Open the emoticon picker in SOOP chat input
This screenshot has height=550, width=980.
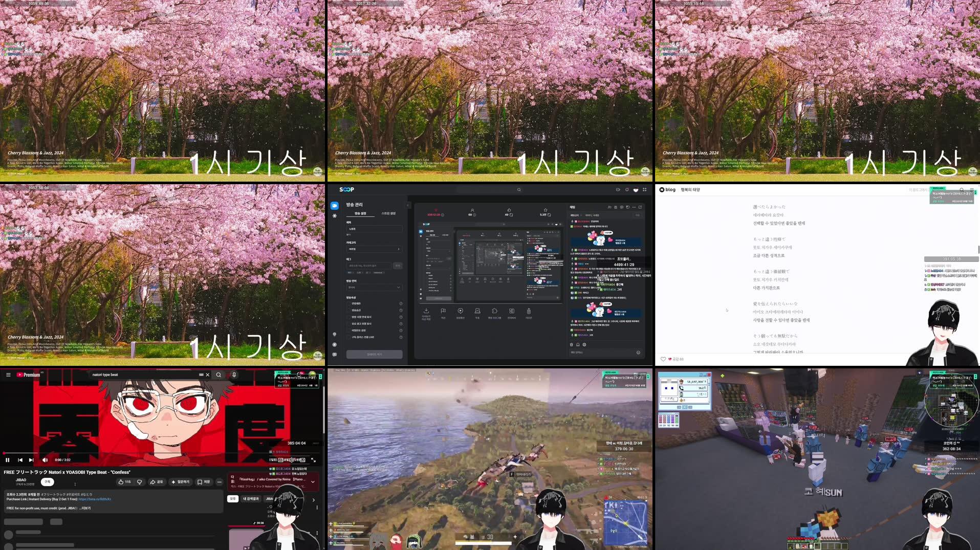pos(638,353)
